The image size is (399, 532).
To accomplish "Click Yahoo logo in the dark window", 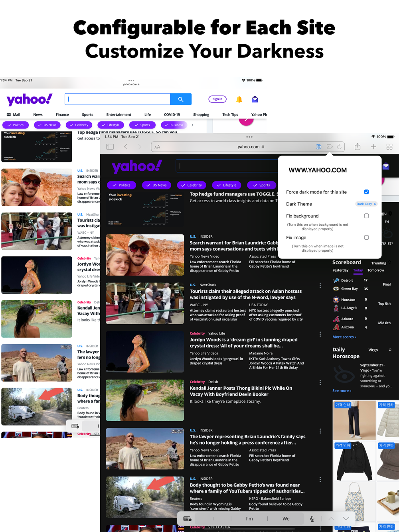I will click(x=137, y=166).
